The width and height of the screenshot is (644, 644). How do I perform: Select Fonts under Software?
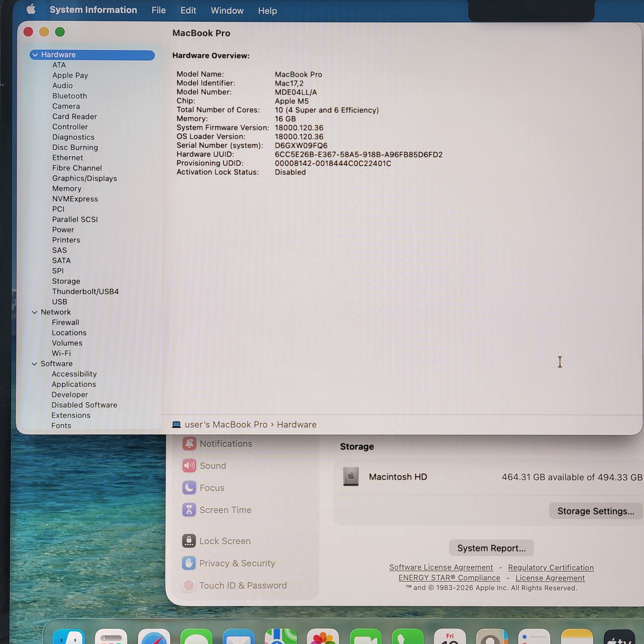(61, 426)
